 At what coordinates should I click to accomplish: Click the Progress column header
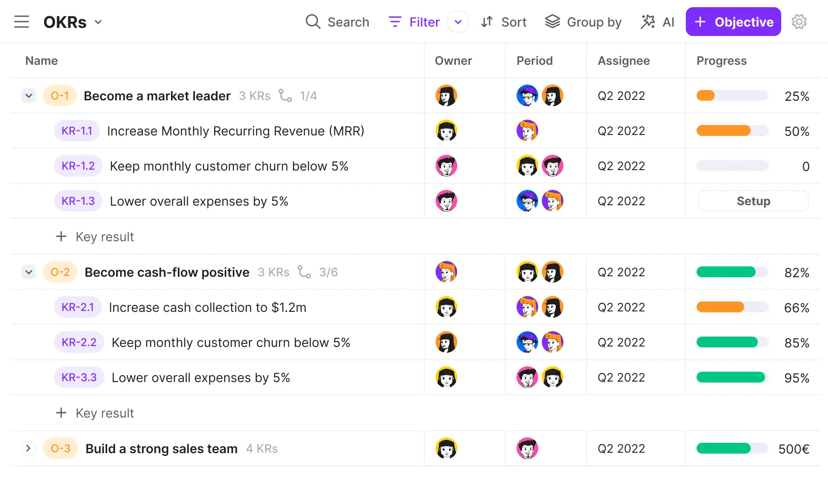click(x=721, y=61)
